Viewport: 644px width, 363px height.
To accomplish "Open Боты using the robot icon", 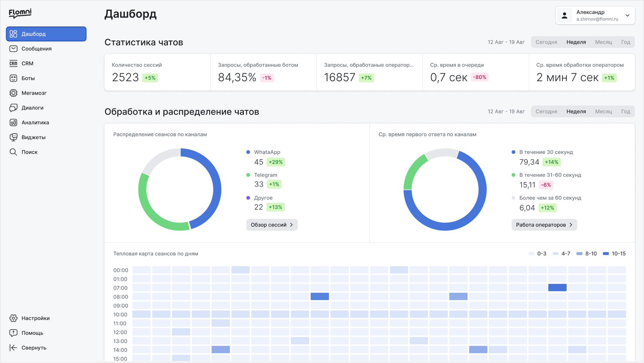I will click(13, 78).
